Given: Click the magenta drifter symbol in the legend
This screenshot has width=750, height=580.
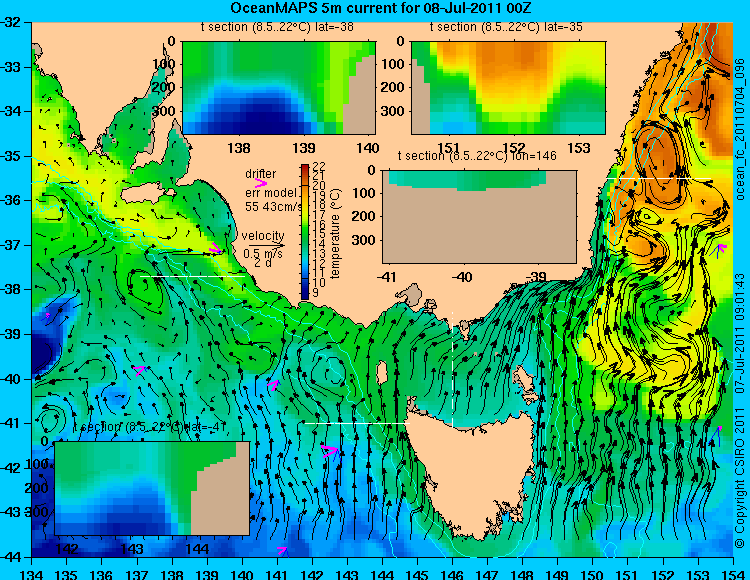Looking at the screenshot, I should pyautogui.click(x=261, y=183).
